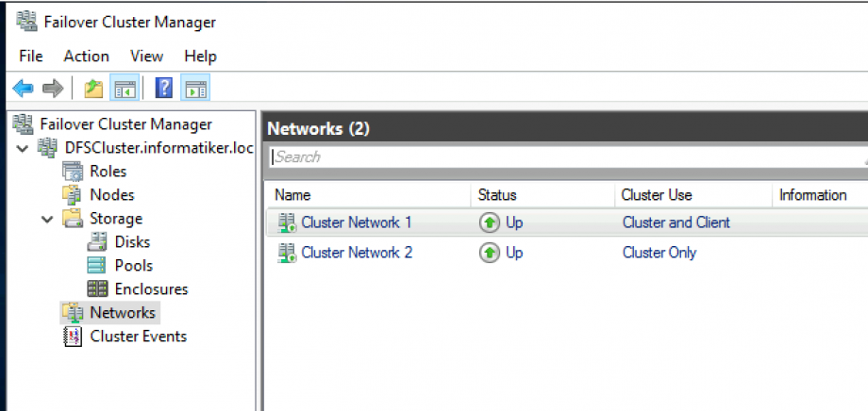
Task: Toggle the Show/Hide Action Pane icon
Action: point(195,89)
